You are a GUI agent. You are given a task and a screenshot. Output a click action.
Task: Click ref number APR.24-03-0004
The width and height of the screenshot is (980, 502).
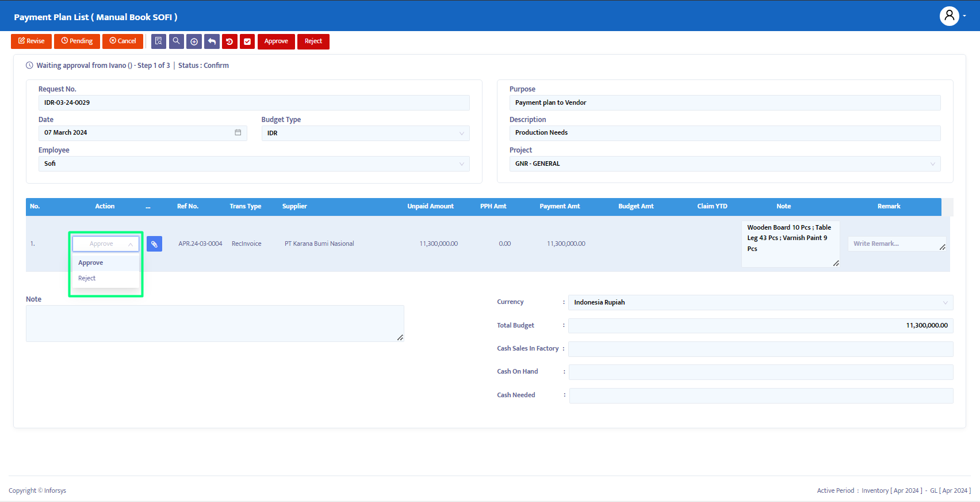[200, 244]
